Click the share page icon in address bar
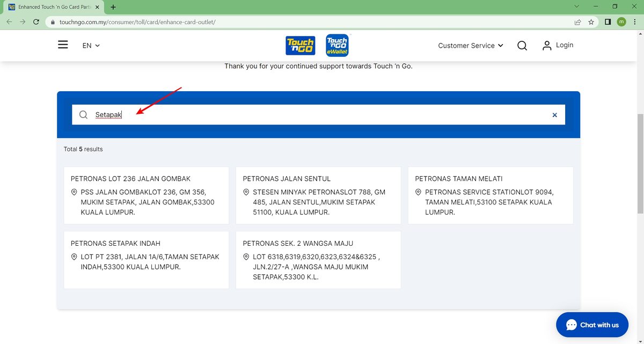 [x=577, y=22]
